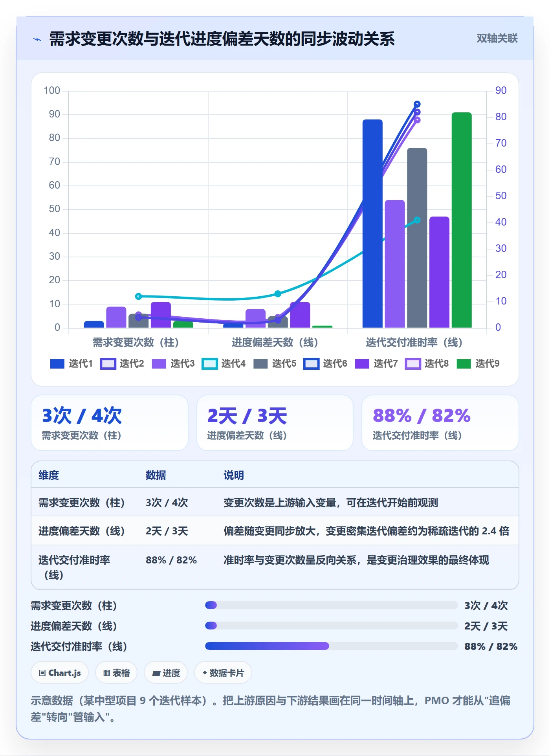This screenshot has width=550, height=756.
Task: Click the 数据 column header
Action: point(156,475)
